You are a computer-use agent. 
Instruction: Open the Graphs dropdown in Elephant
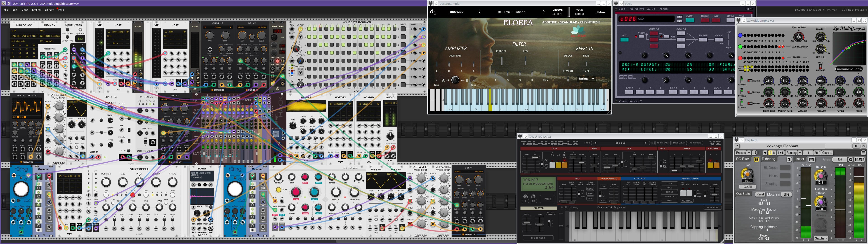[x=821, y=238]
